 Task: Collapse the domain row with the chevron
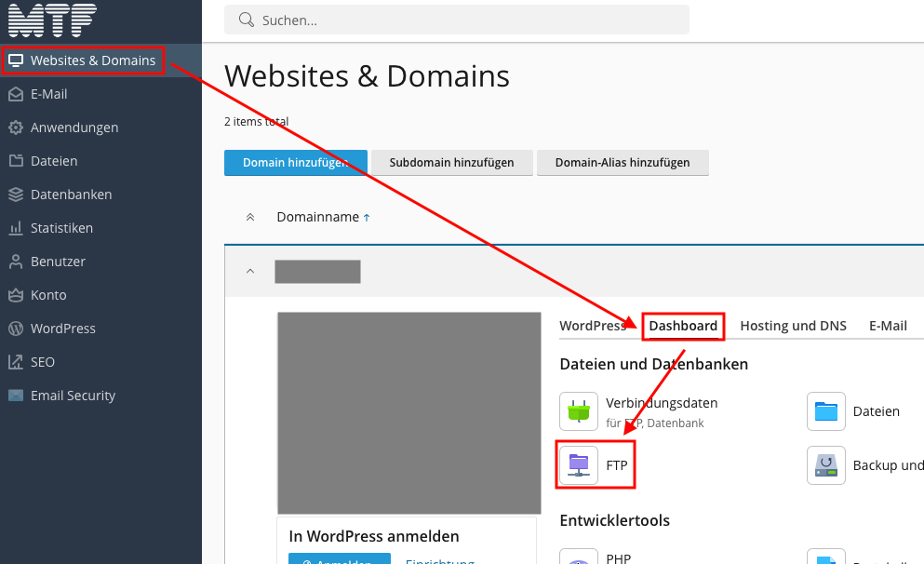tap(249, 272)
